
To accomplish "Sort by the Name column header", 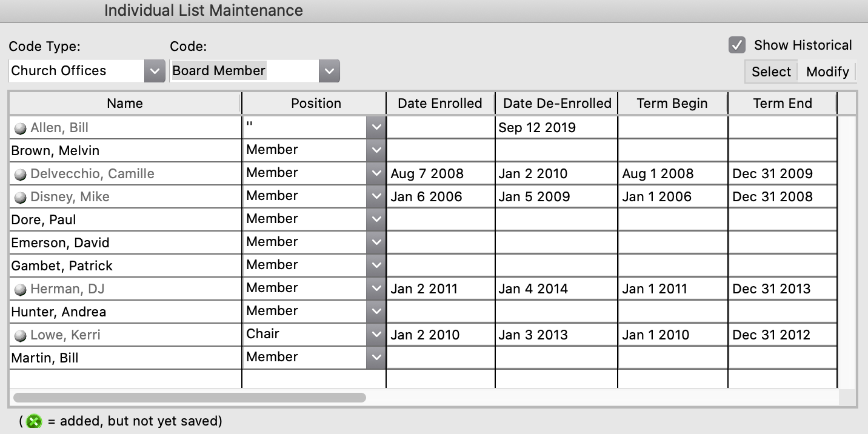I will pos(125,104).
